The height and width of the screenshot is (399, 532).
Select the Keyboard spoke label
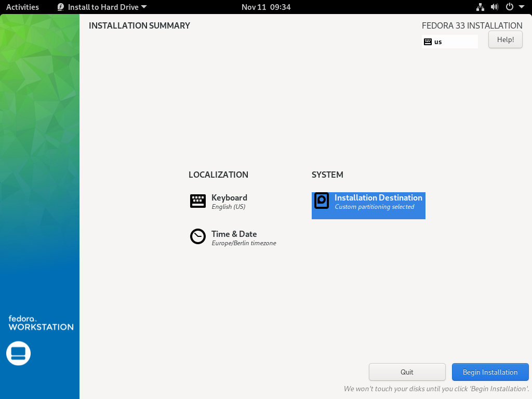click(x=229, y=197)
